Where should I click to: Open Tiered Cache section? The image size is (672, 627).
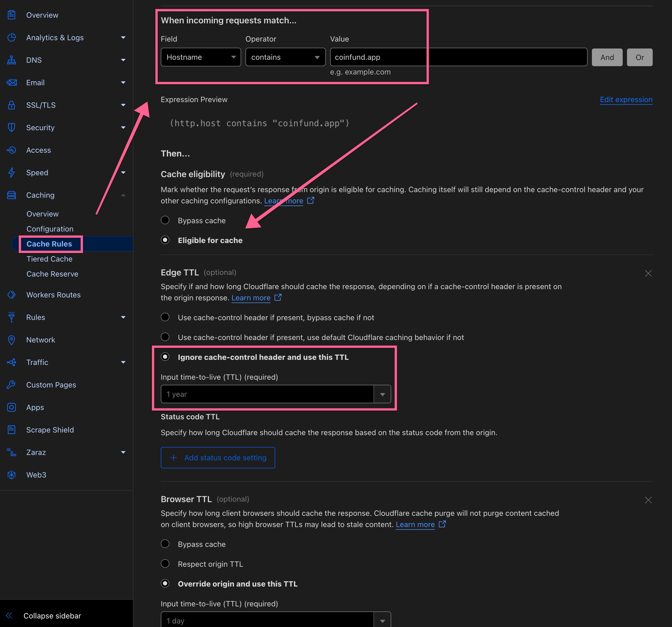49,259
